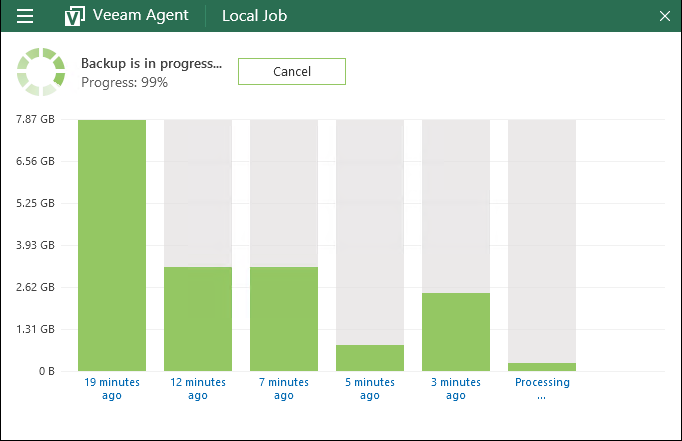The width and height of the screenshot is (682, 441).
Task: Open the '12 minutes ago' session link
Action: [198, 388]
